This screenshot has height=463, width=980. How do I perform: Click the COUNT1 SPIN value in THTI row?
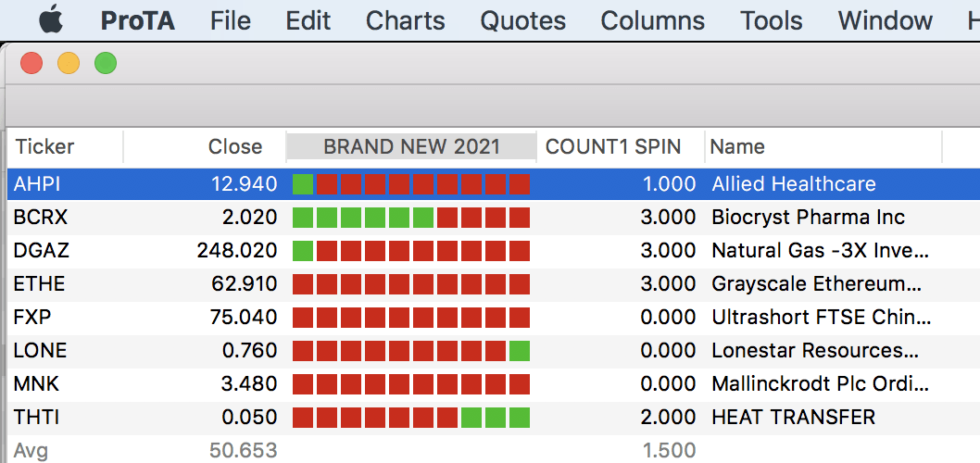click(668, 417)
